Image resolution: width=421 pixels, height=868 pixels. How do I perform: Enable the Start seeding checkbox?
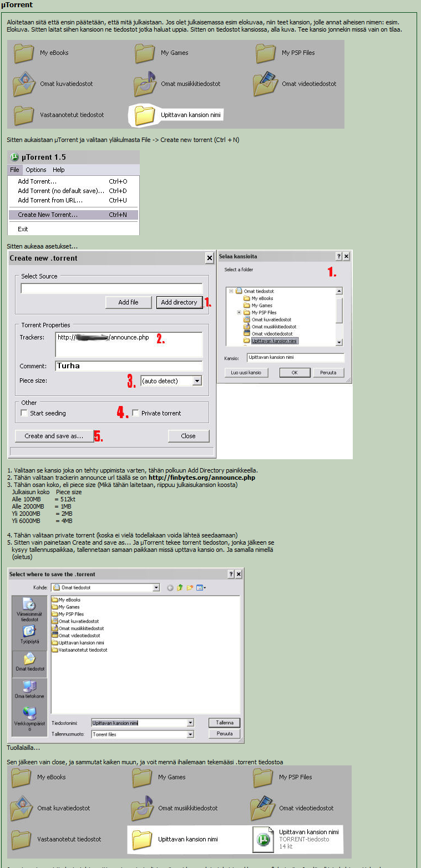(x=24, y=413)
